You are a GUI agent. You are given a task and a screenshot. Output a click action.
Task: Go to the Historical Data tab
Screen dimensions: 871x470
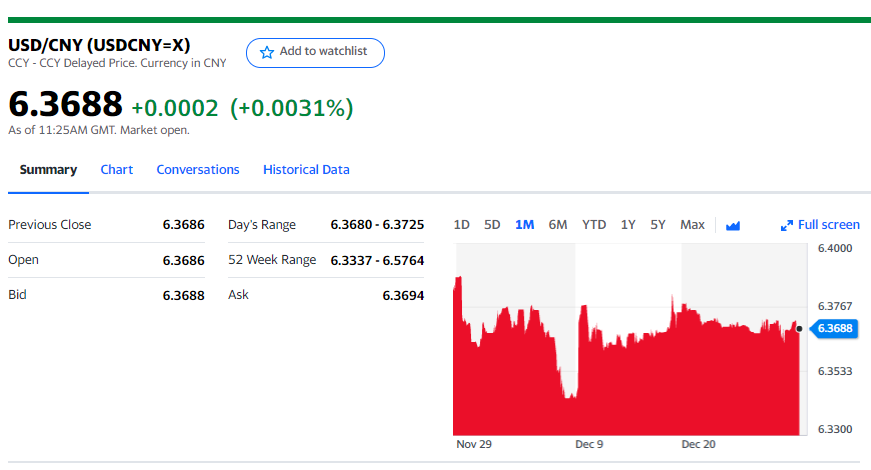[x=306, y=170]
